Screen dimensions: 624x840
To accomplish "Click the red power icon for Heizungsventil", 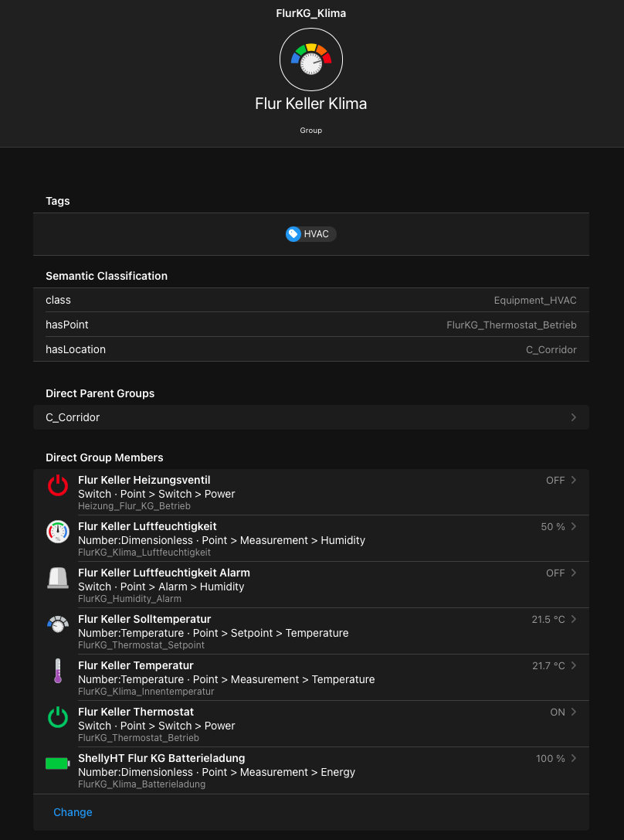I will 58,486.
